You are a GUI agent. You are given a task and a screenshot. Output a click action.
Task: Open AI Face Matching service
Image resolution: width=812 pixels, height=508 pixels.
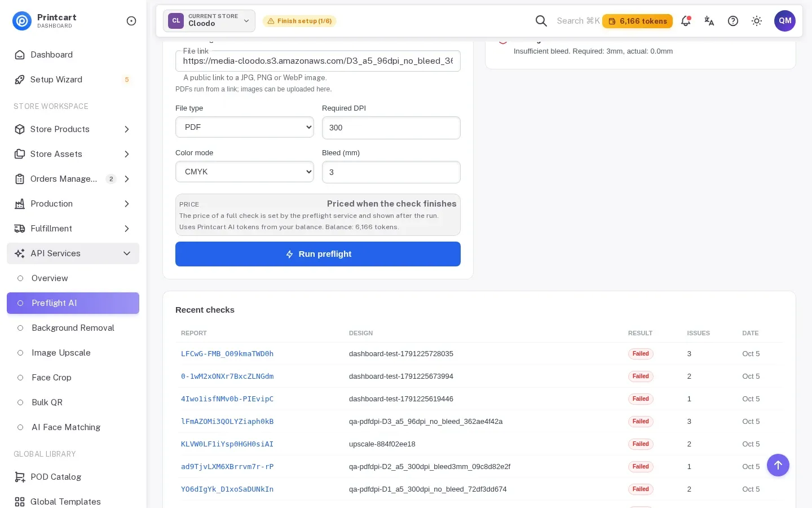click(73, 427)
